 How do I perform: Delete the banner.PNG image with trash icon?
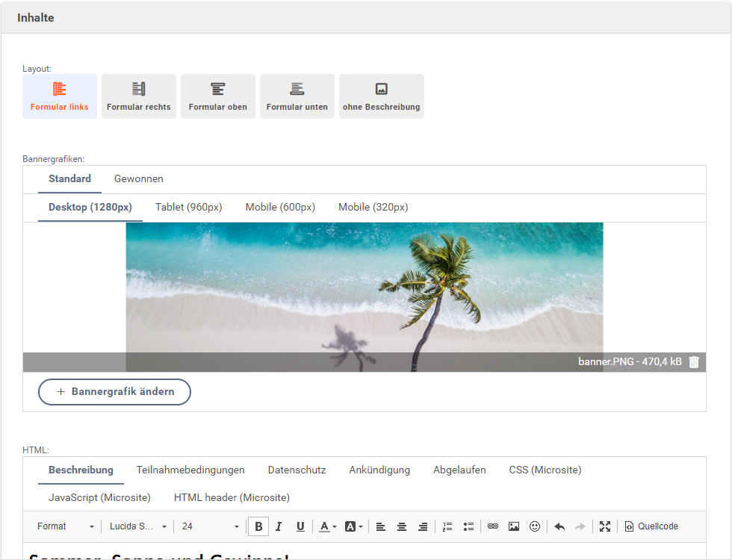tap(694, 362)
